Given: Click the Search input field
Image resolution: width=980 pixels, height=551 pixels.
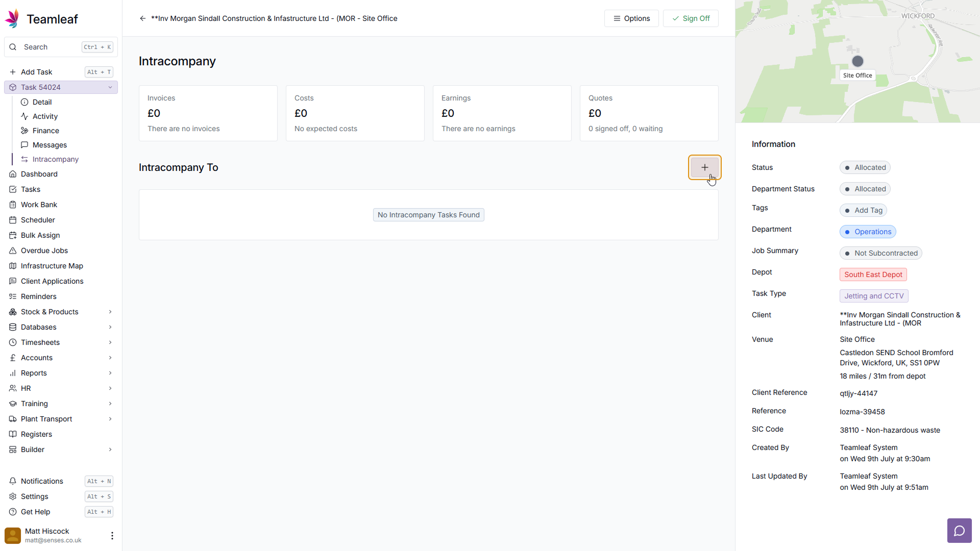Looking at the screenshot, I should click(x=61, y=47).
